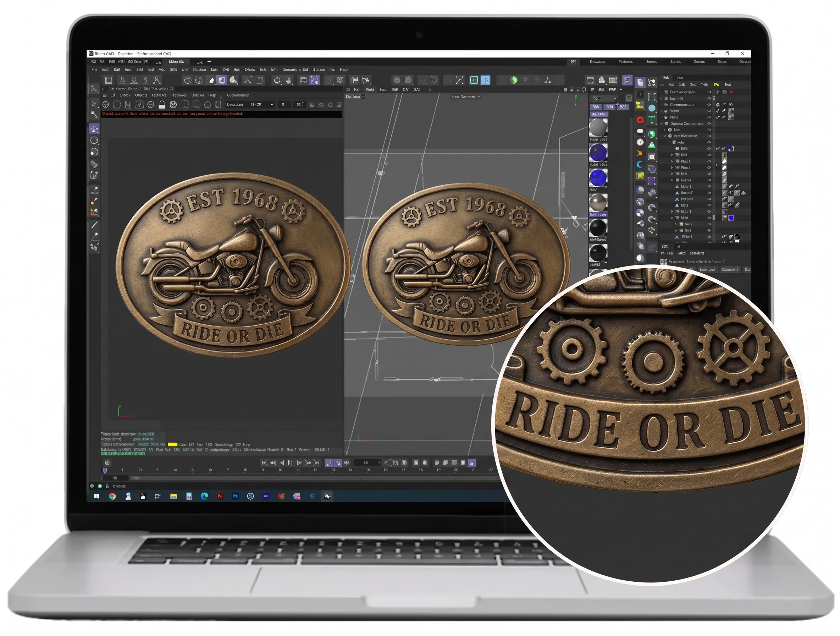Hide the Plos 2 layer

709,168
